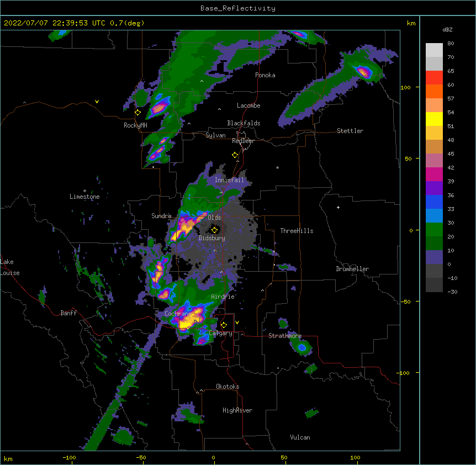Click the yellow diamond marker beside RockyMH
This screenshot has width=476, height=465.
pos(138,113)
